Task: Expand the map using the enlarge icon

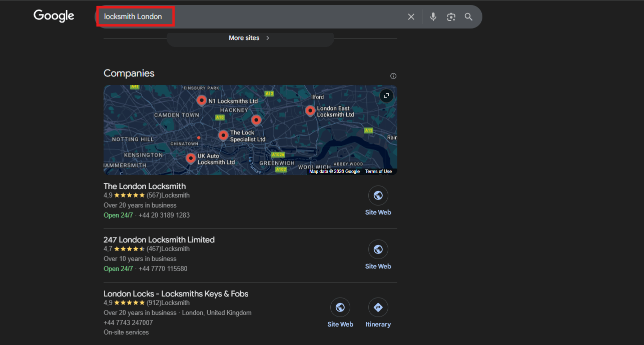Action: pyautogui.click(x=386, y=95)
